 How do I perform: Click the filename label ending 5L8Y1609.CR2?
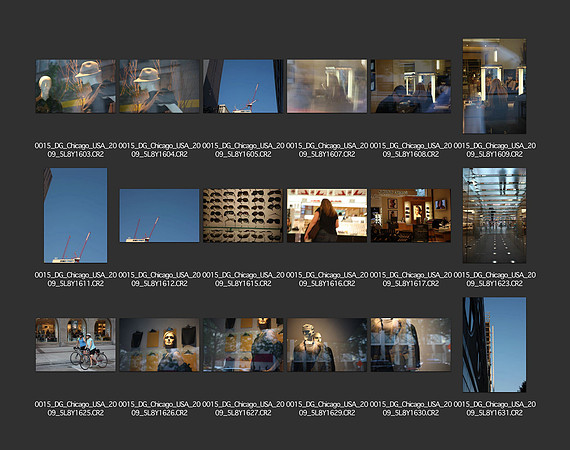point(494,150)
